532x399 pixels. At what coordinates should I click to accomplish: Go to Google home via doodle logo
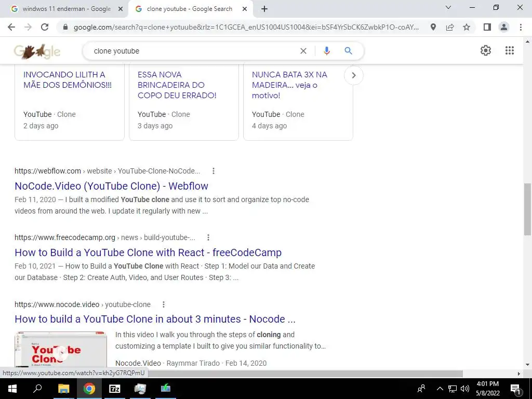[x=37, y=51]
